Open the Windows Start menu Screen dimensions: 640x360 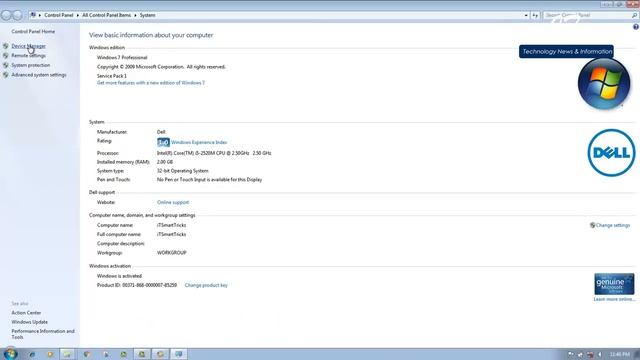click(x=10, y=353)
